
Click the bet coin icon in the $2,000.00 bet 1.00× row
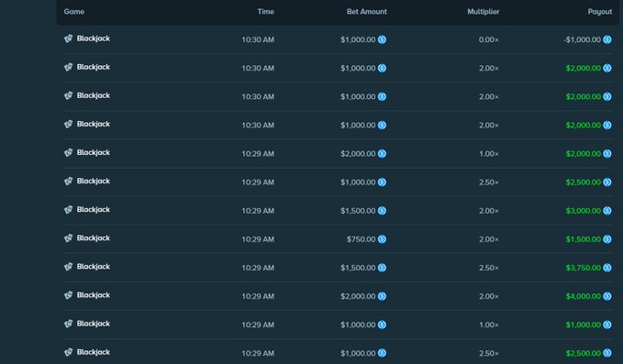[382, 154]
